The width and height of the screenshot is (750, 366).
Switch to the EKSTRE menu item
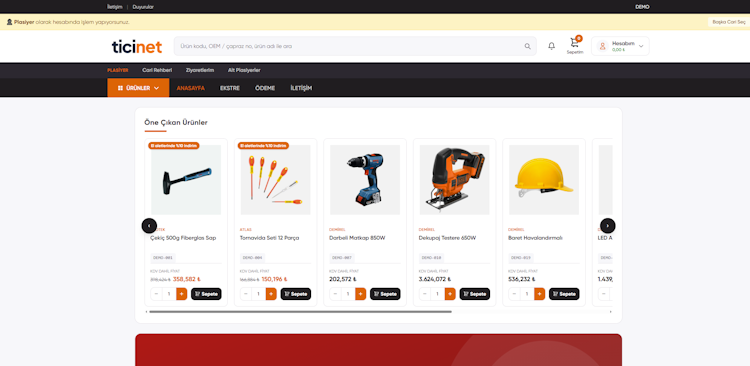[x=230, y=88]
